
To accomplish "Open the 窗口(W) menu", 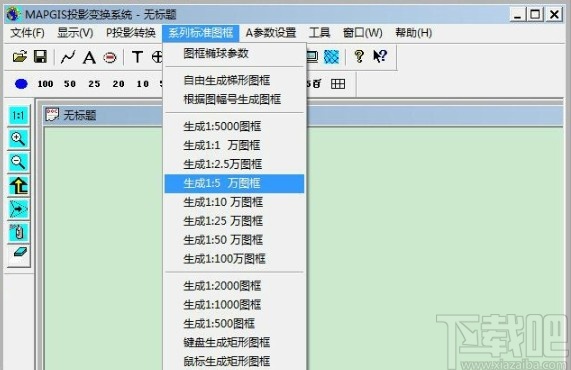I will pyautogui.click(x=363, y=33).
